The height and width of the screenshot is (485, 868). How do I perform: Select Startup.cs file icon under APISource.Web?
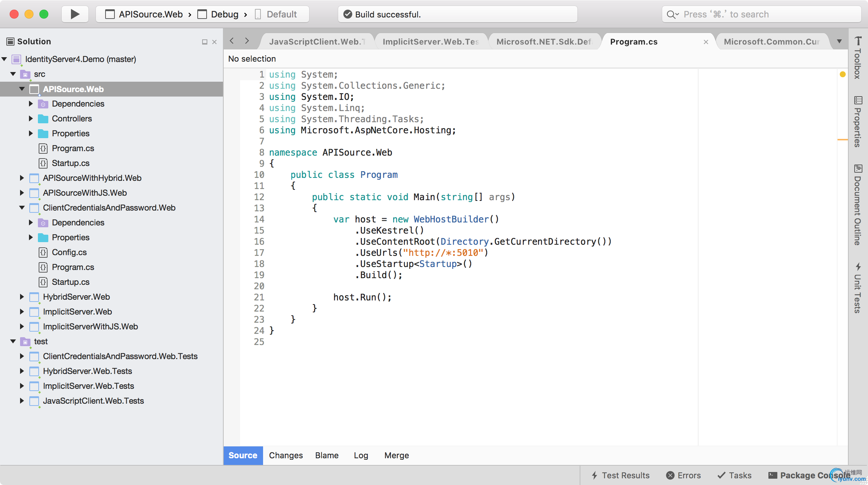[43, 163]
